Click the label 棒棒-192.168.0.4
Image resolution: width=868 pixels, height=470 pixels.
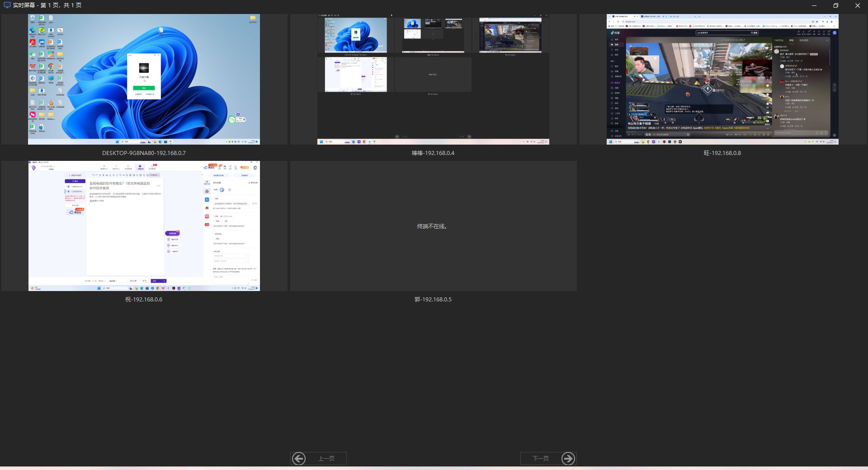pyautogui.click(x=433, y=153)
